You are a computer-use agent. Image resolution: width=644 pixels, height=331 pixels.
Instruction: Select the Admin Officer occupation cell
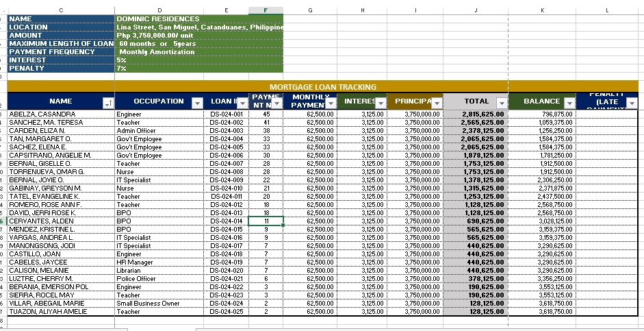159,131
